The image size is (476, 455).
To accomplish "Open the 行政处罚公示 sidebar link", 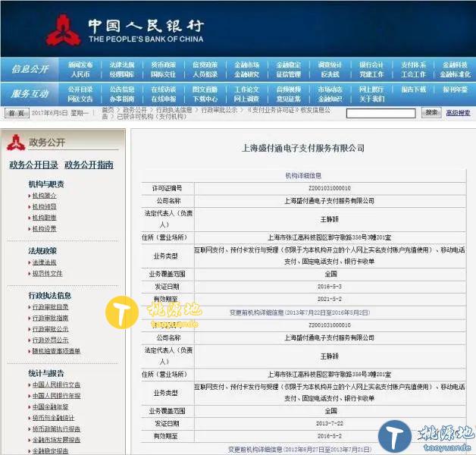I will pos(50,340).
